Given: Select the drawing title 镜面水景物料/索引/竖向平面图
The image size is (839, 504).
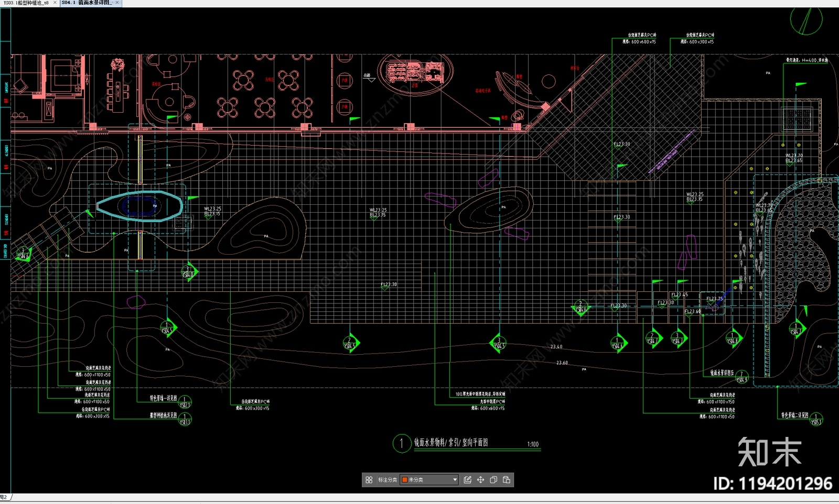Looking at the screenshot, I should click(x=451, y=443).
